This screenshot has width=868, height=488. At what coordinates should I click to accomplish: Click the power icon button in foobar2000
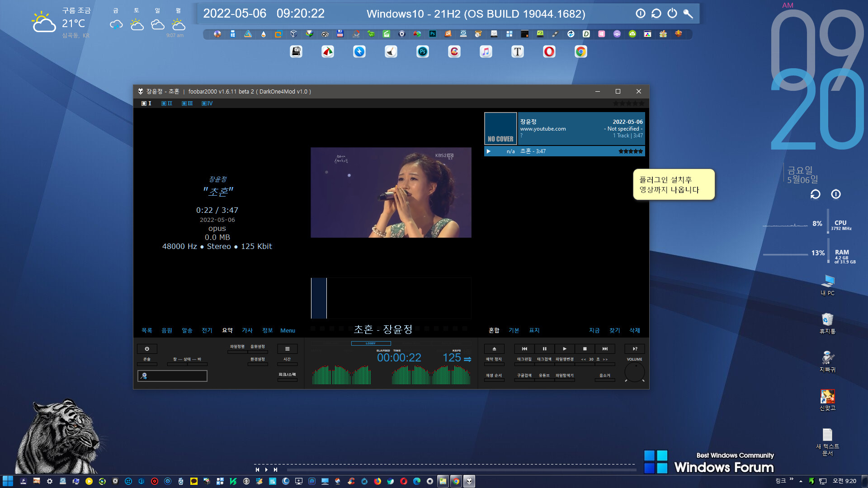tap(147, 349)
